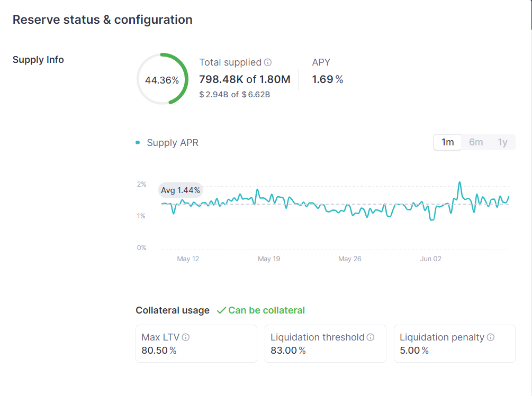This screenshot has height=396, width=532.
Task: Click the 83.00% Liquidation threshold value
Action: [288, 351]
